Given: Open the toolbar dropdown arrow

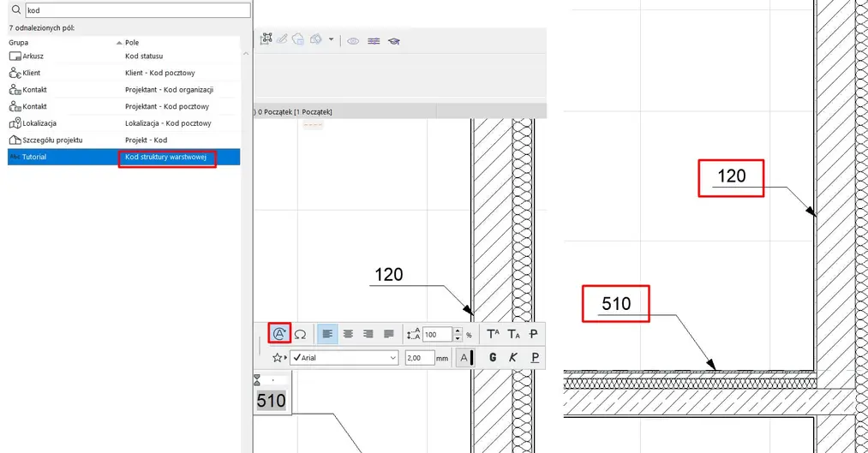Looking at the screenshot, I should click(x=331, y=39).
